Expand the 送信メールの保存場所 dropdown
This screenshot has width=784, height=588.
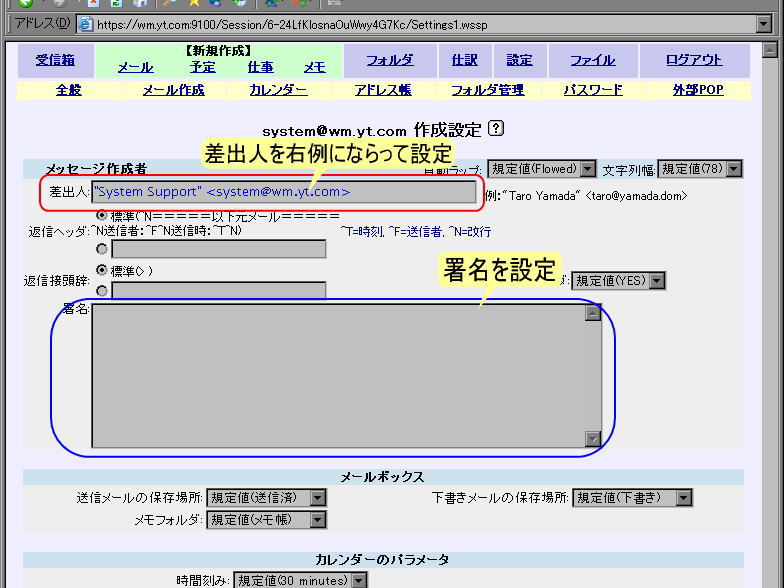tap(318, 498)
